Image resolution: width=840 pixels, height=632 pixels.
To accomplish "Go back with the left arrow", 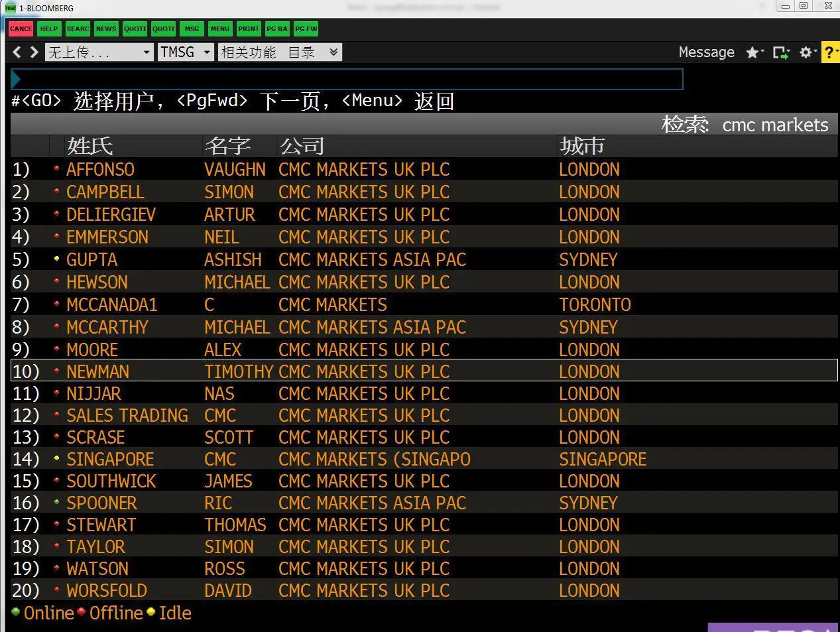I will [x=17, y=52].
